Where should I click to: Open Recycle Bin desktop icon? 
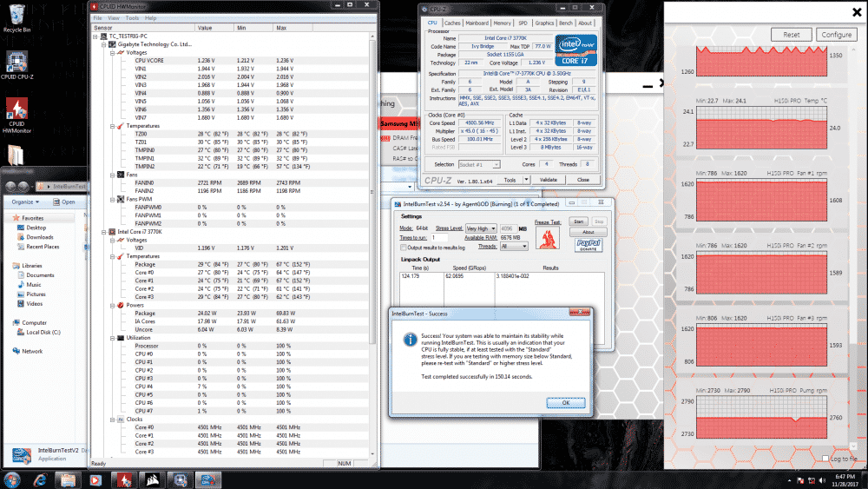point(16,17)
